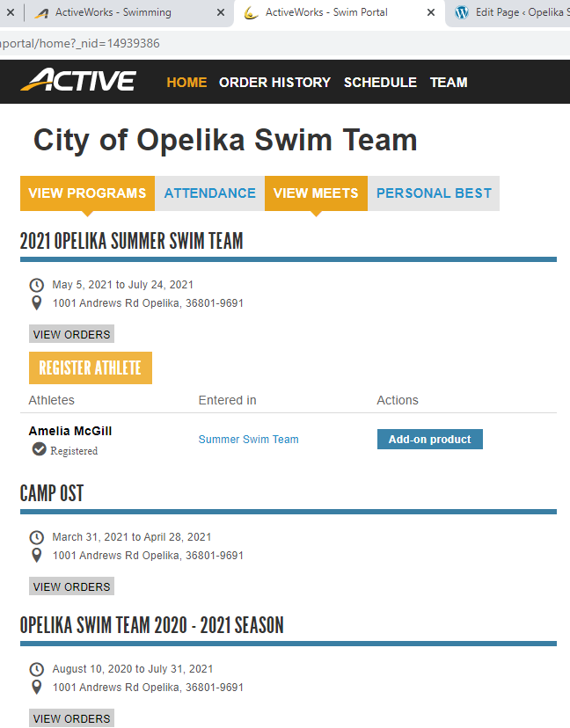Click clock icon beside May 5, 2021 dates
Screen dimensions: 570x728
(37, 285)
